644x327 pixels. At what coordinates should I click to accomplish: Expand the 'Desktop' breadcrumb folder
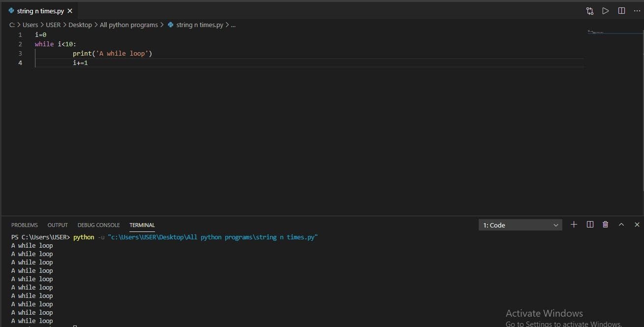tap(80, 25)
